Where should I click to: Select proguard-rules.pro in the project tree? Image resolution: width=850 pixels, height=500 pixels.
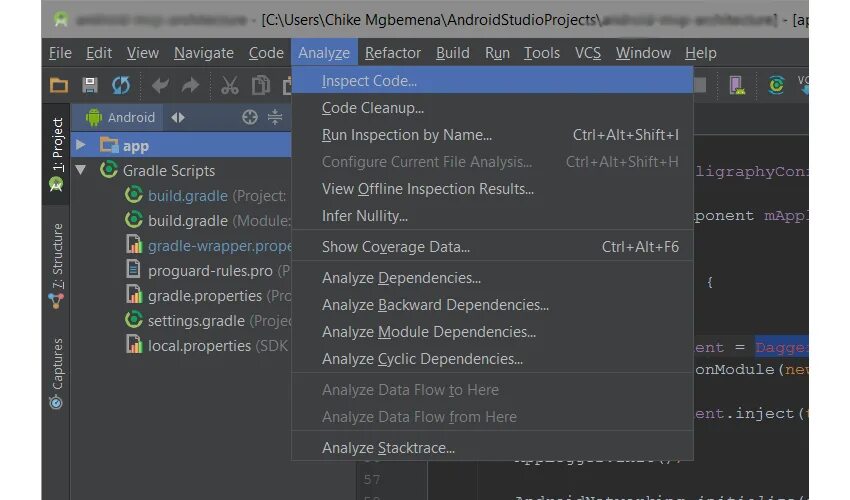point(210,271)
